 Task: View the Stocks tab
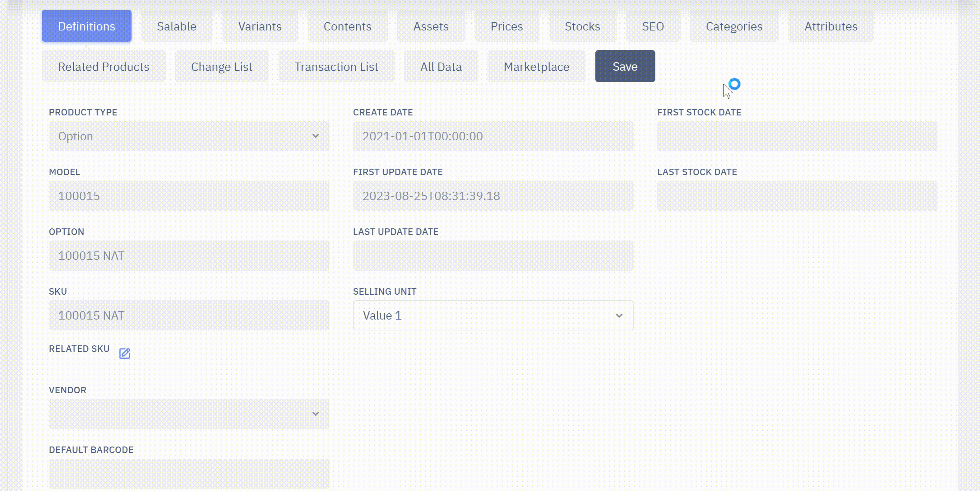tap(582, 26)
